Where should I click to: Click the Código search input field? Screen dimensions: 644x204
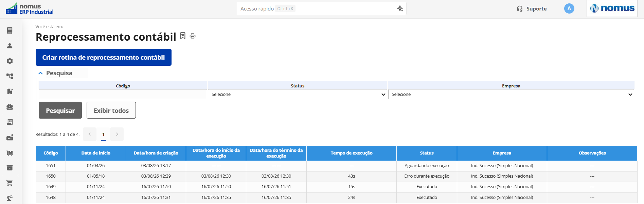click(x=123, y=94)
